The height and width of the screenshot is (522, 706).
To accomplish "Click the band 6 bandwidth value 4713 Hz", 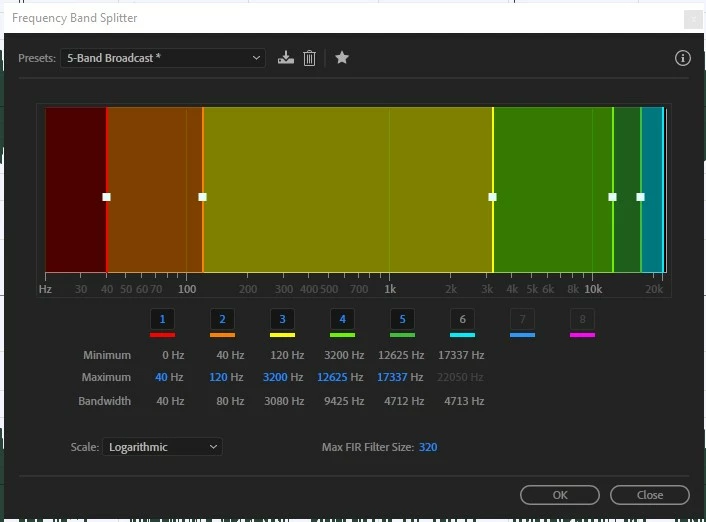I will pos(464,401).
